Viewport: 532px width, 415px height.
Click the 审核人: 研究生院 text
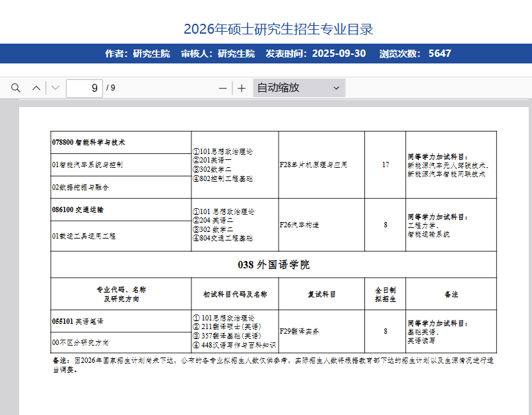click(x=218, y=54)
